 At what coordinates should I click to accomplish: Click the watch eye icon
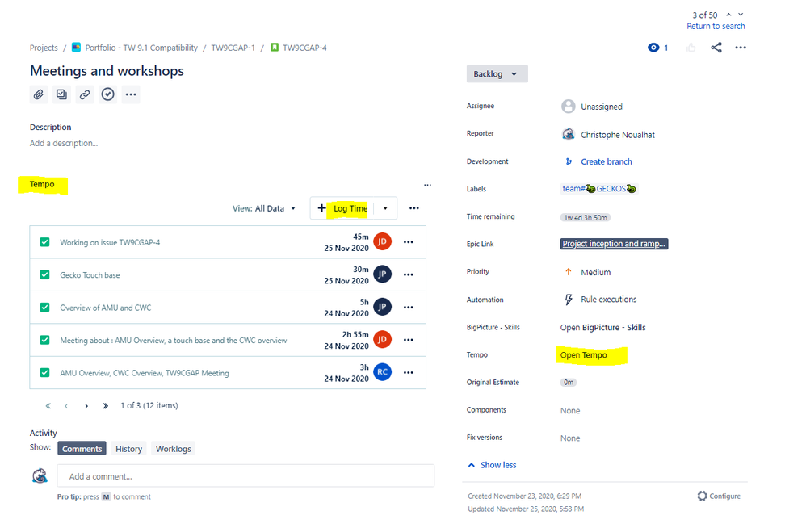(x=653, y=48)
